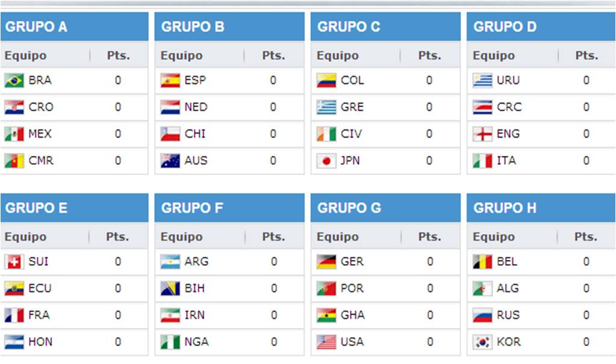Select the GRUPO F header
The height and width of the screenshot is (364, 616).
tap(229, 208)
